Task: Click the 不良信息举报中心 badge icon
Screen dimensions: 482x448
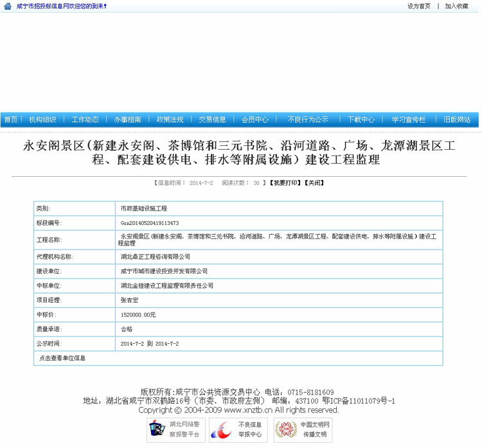Action: pyautogui.click(x=237, y=429)
